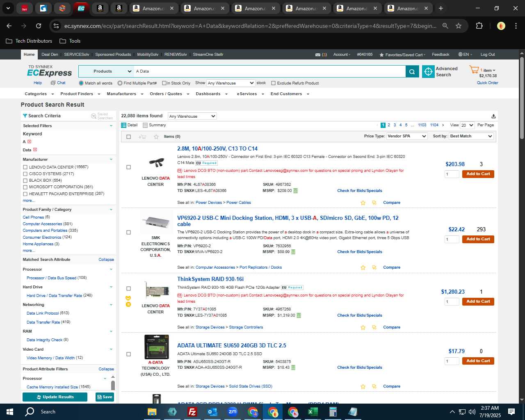Open browser extensions puzzle icon
The image size is (525, 420).
tap(479, 26)
